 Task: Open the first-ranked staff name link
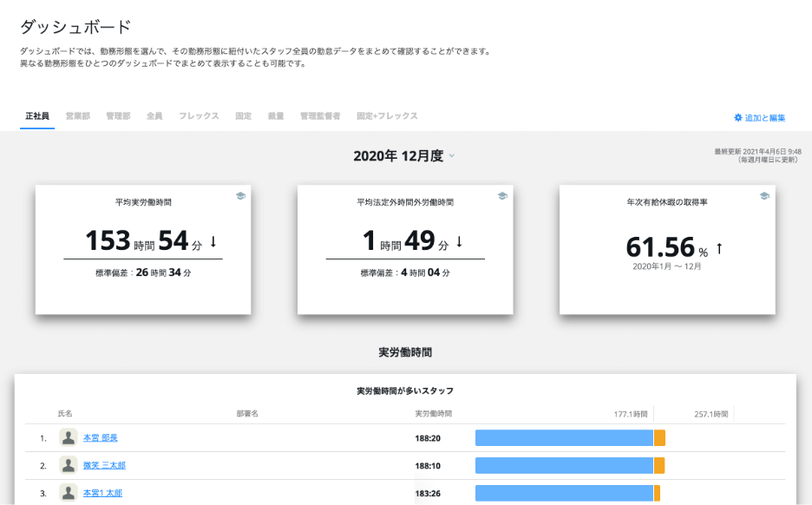pyautogui.click(x=101, y=438)
